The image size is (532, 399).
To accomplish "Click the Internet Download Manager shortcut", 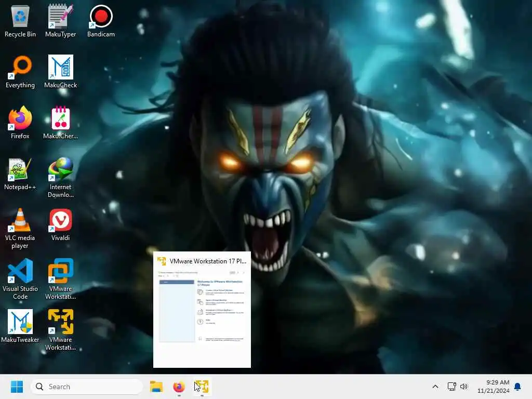I will click(60, 178).
